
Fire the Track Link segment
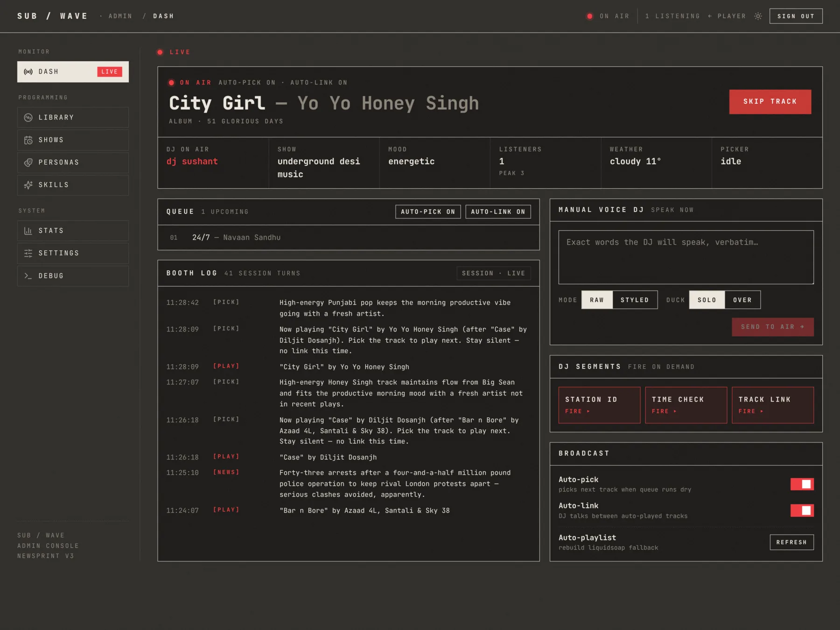[772, 405]
